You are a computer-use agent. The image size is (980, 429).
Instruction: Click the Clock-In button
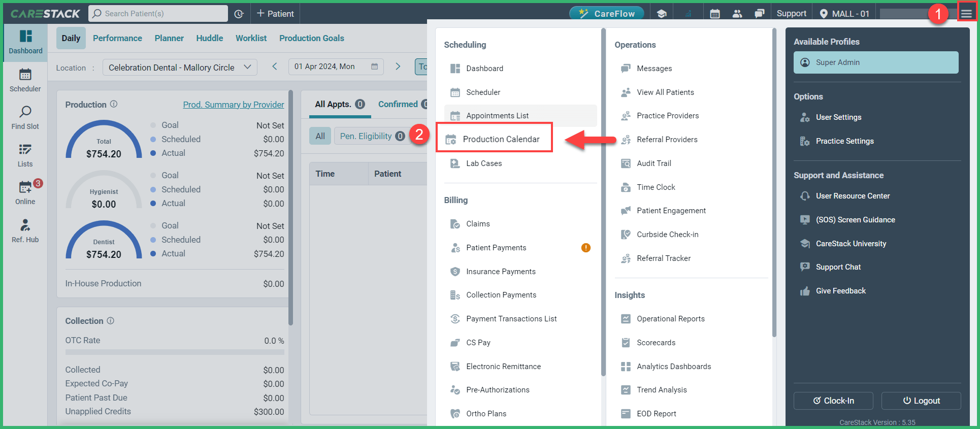(x=833, y=401)
